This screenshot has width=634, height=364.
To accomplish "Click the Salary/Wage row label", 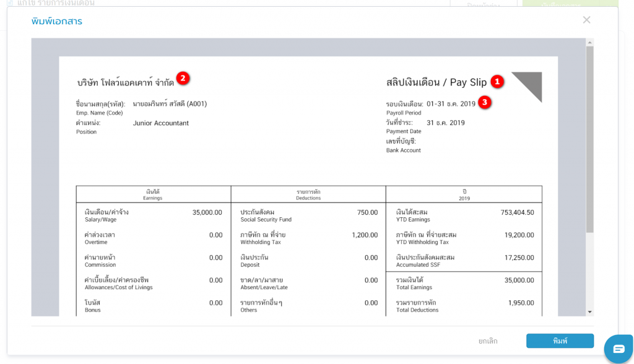I will point(106,215).
